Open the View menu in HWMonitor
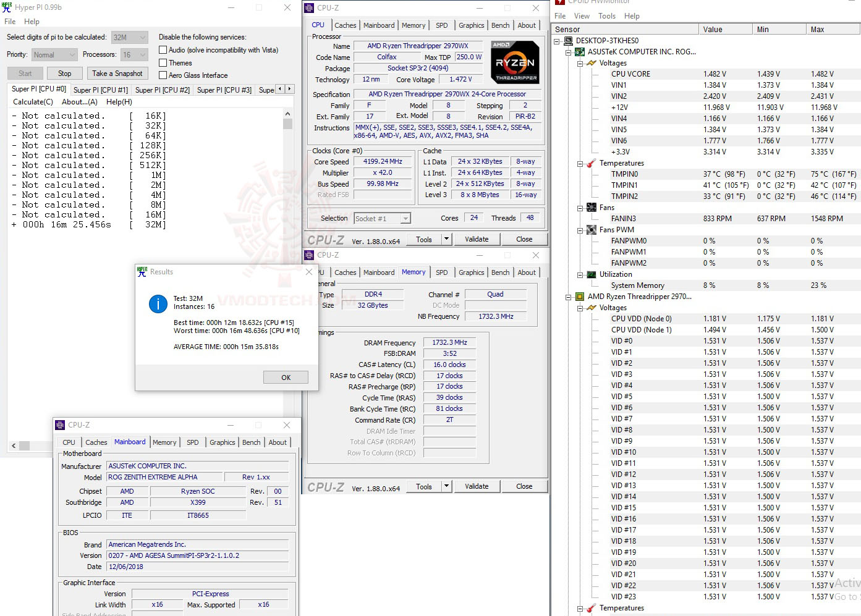861x616 pixels. pos(582,15)
